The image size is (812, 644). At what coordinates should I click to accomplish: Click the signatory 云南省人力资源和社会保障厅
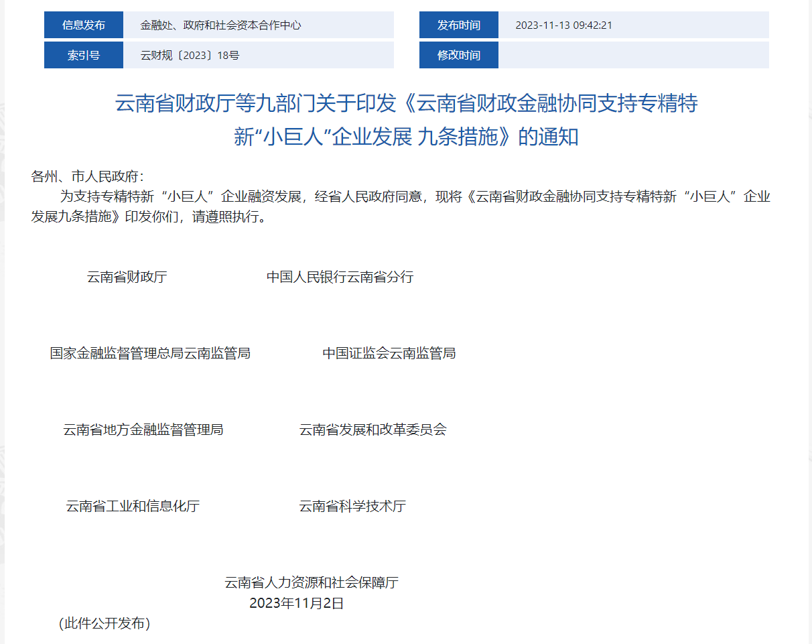coord(312,582)
